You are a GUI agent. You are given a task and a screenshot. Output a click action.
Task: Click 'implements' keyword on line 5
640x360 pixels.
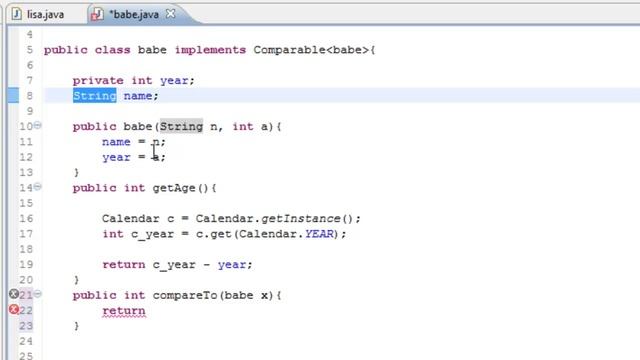pos(211,50)
